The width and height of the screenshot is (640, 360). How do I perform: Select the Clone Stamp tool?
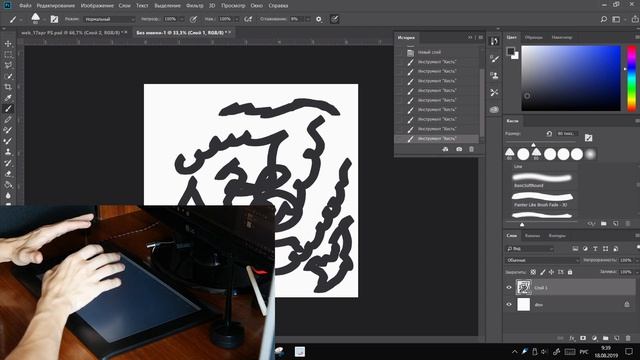tap(8, 152)
